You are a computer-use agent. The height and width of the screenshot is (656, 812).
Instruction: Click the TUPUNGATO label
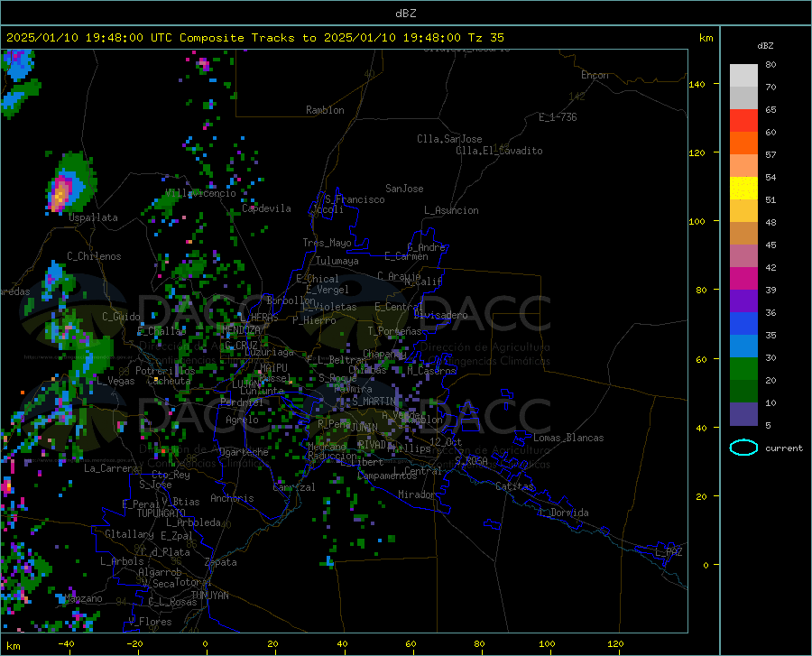click(161, 513)
